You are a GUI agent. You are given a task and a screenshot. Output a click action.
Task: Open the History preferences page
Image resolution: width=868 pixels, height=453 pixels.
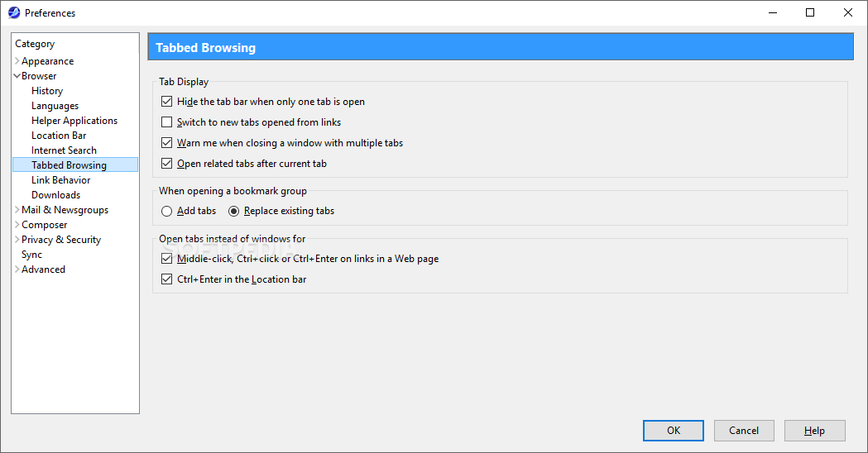47,91
